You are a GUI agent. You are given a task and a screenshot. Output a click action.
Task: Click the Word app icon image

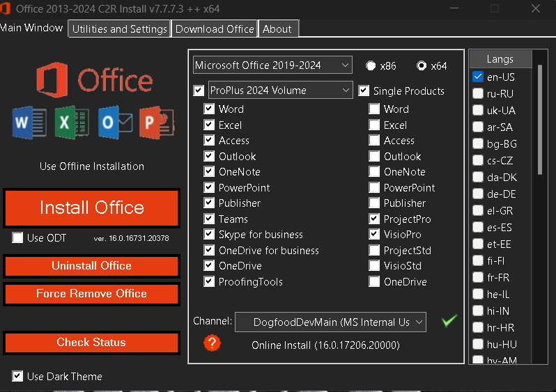[29, 123]
